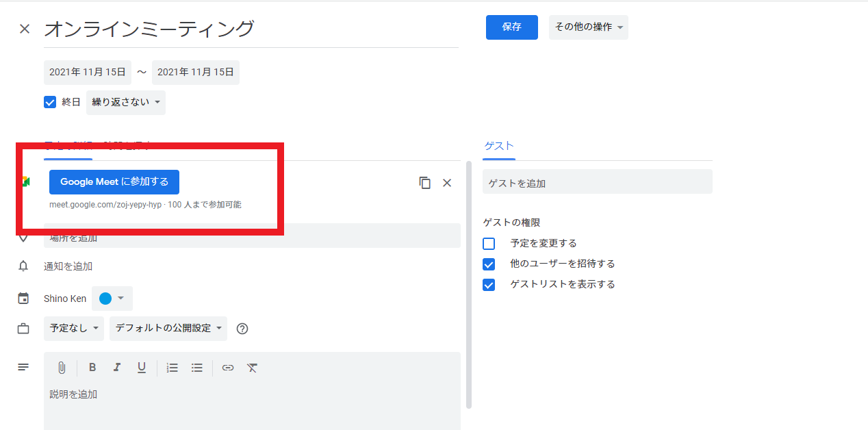
Task: Open the デフォルトの公開設定 visibility dropdown
Action: [168, 329]
